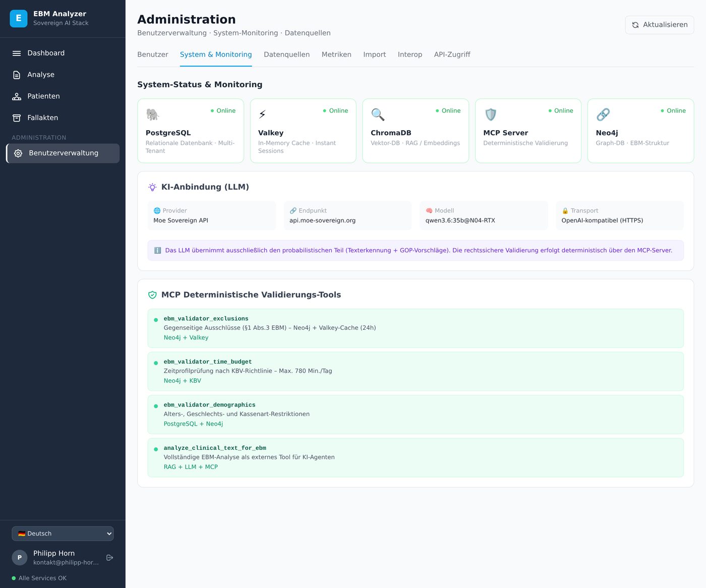Click the Modell brain icon
This screenshot has width=706, height=588.
click(x=429, y=211)
